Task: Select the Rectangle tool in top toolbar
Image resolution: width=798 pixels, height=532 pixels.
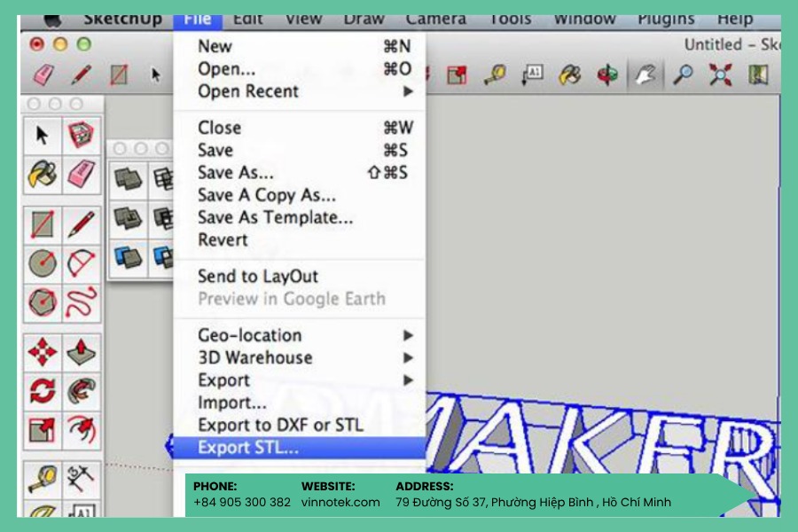Action: 119,74
